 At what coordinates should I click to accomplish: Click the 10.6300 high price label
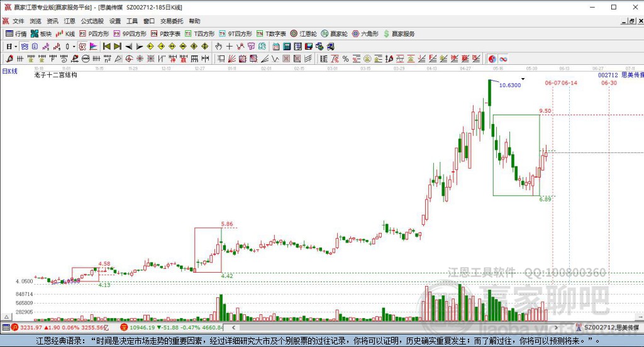tap(509, 85)
